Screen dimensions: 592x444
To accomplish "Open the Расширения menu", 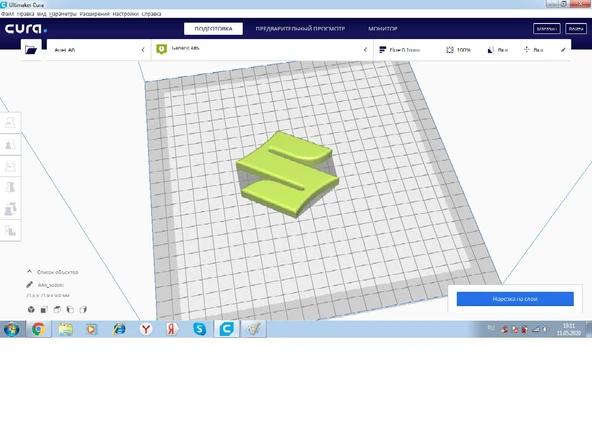I will [94, 14].
